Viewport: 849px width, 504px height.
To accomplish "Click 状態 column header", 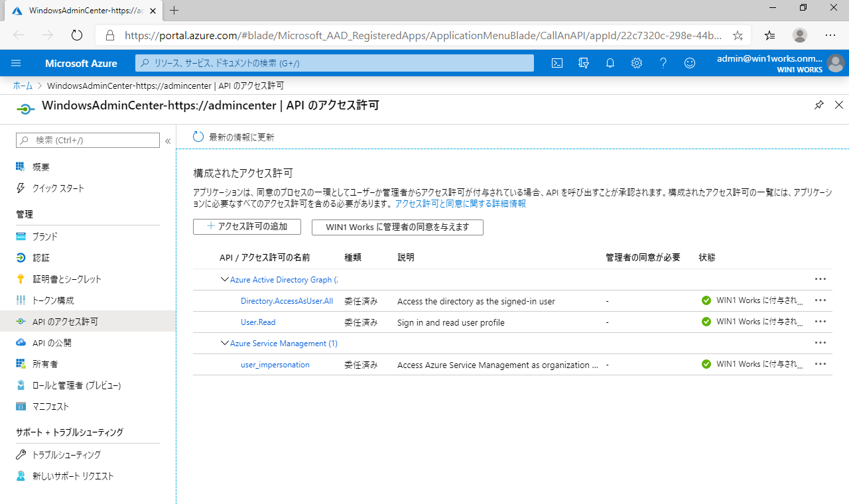I will tap(707, 257).
